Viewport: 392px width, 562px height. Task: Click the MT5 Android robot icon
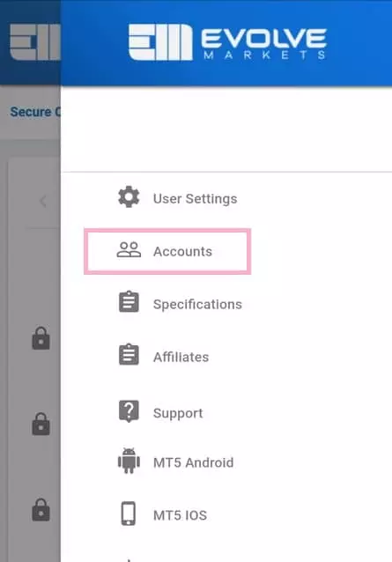pos(129,461)
